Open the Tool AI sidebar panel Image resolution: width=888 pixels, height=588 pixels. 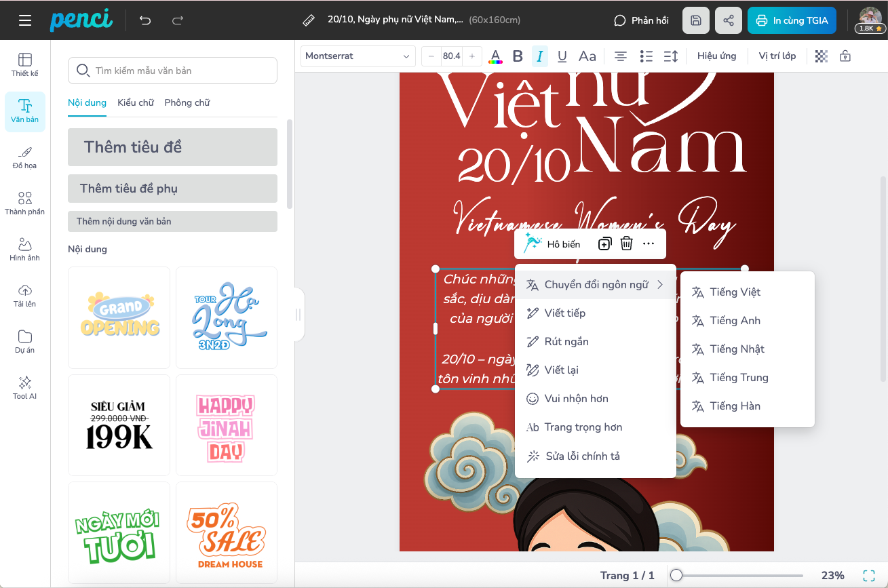(25, 387)
